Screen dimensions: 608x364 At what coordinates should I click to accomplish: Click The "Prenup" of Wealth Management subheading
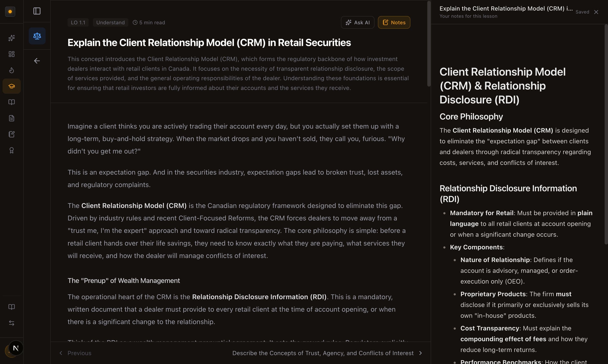pos(124,281)
